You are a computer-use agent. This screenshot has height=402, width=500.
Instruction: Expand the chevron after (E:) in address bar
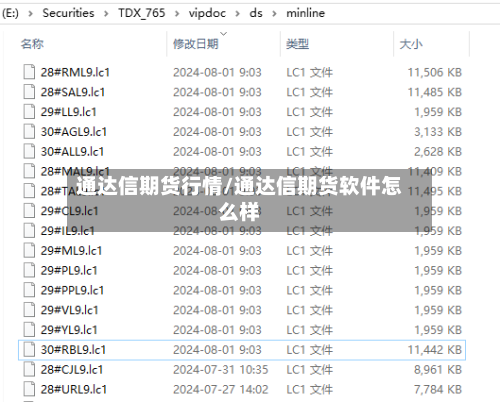click(30, 14)
